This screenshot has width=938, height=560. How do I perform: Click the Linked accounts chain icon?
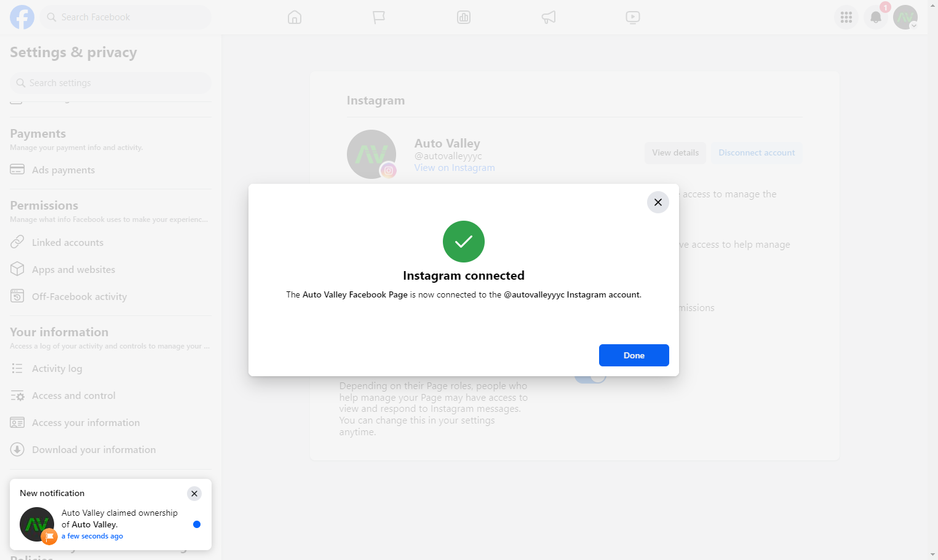(17, 242)
